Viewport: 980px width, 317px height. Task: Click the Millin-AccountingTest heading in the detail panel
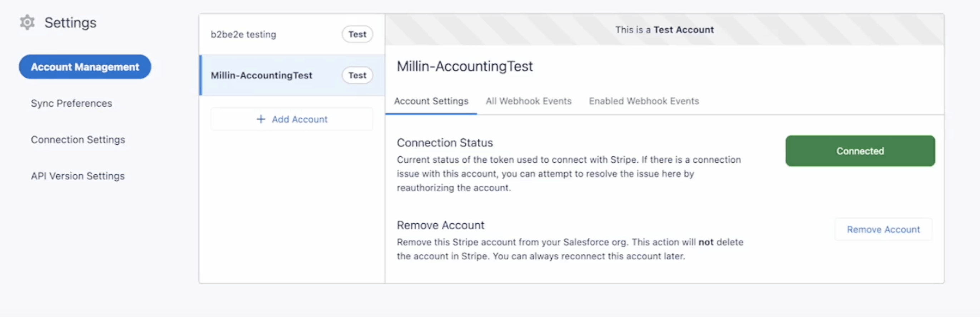tap(465, 66)
